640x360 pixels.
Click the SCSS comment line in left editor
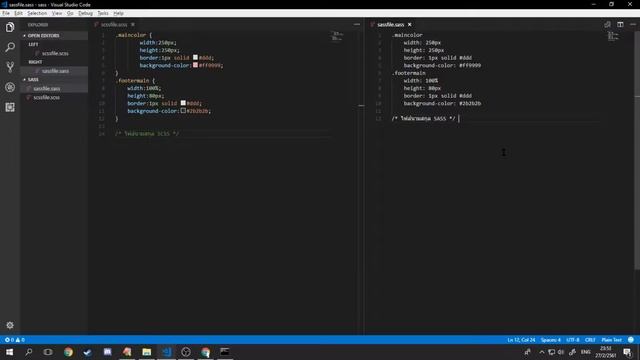147,134
